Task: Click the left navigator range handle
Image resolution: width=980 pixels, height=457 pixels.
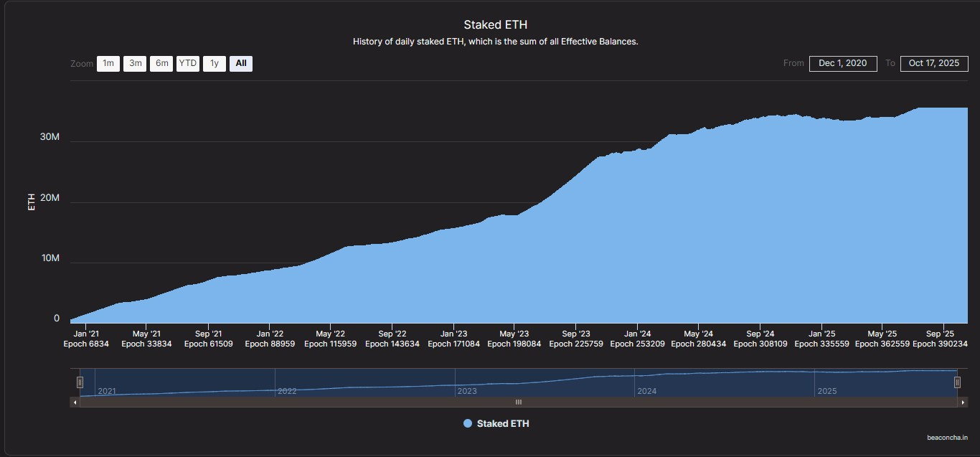Action: tap(80, 382)
